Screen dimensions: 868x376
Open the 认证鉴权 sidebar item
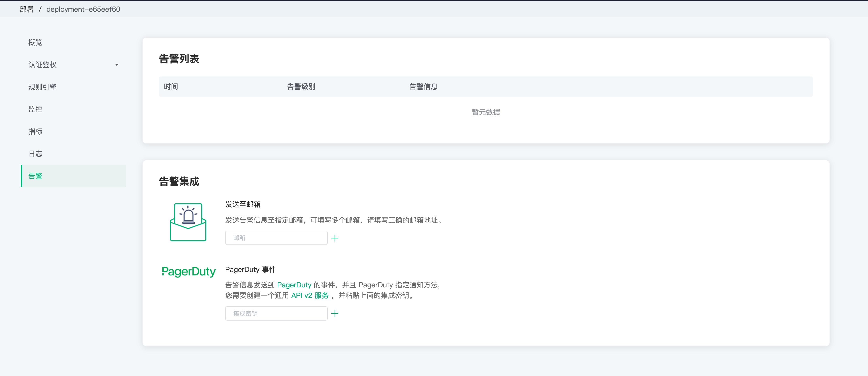(43, 65)
